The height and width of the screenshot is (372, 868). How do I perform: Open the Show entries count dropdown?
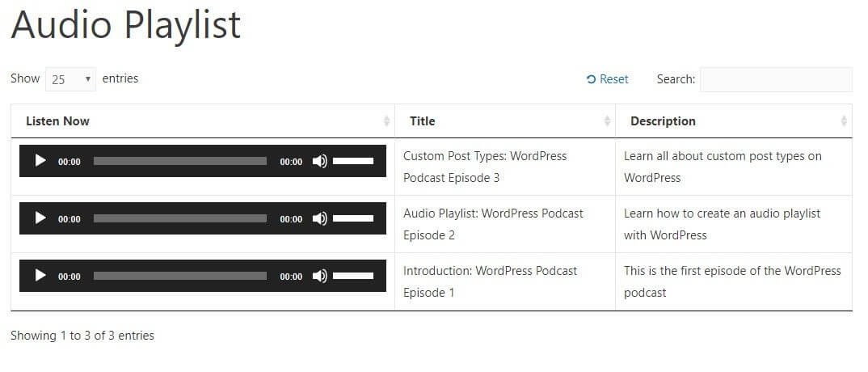click(71, 79)
